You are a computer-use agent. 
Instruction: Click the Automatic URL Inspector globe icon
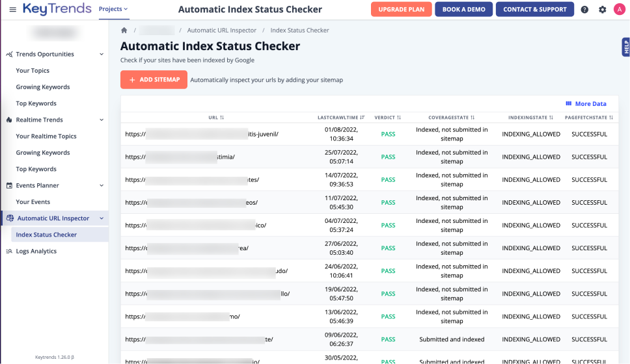pos(10,218)
